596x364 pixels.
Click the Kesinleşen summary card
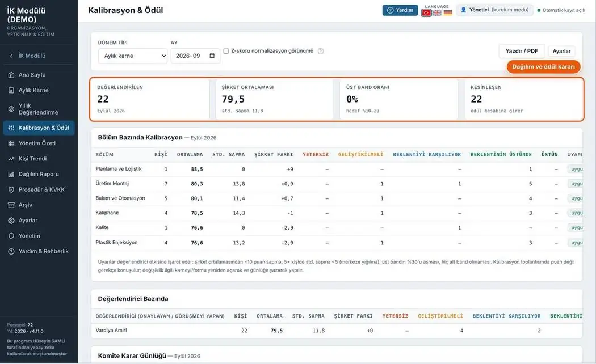tap(523, 99)
